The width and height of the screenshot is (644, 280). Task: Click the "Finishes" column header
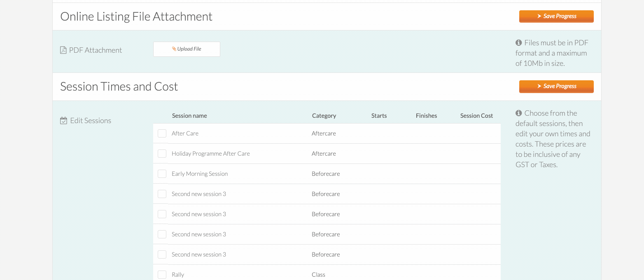(x=426, y=116)
